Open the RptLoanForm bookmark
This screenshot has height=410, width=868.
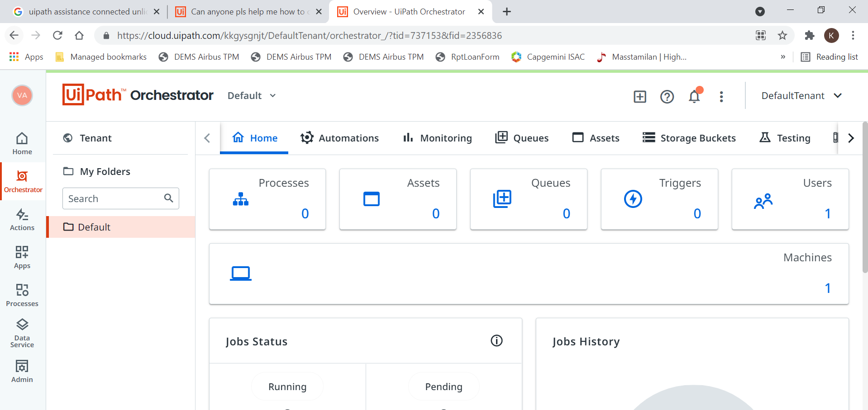[x=467, y=57]
